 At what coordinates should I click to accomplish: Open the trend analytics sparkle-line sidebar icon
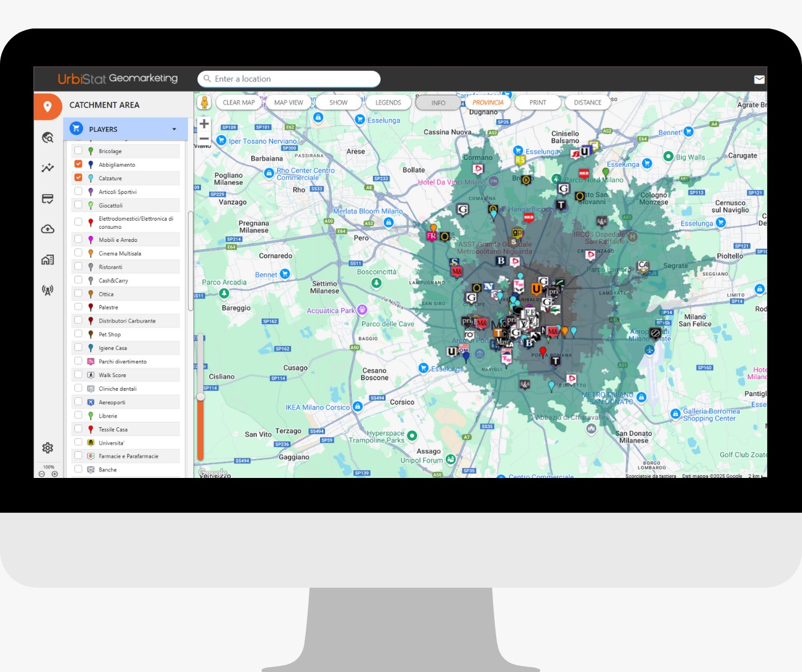pyautogui.click(x=48, y=168)
